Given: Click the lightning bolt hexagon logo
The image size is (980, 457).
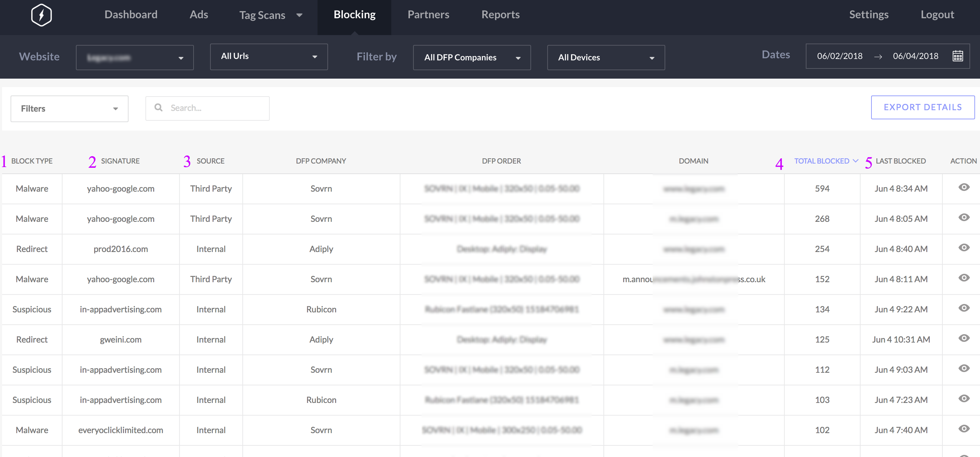Looking at the screenshot, I should [41, 15].
